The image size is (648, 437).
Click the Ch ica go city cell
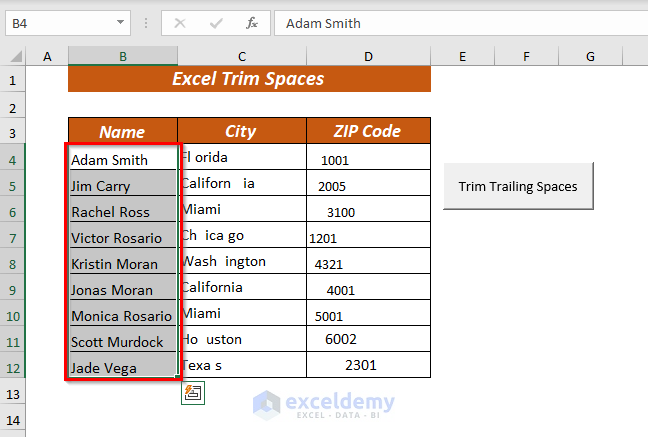pyautogui.click(x=242, y=235)
